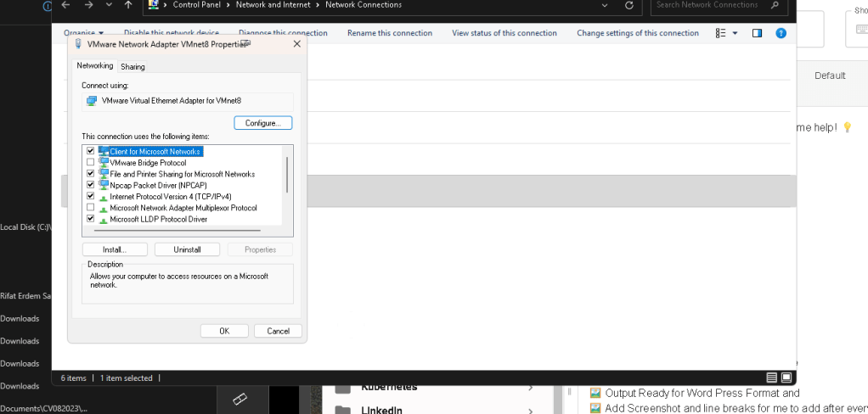The image size is (868, 414).
Task: Click the VMnet8 Properties title bar icon
Action: pyautogui.click(x=79, y=43)
